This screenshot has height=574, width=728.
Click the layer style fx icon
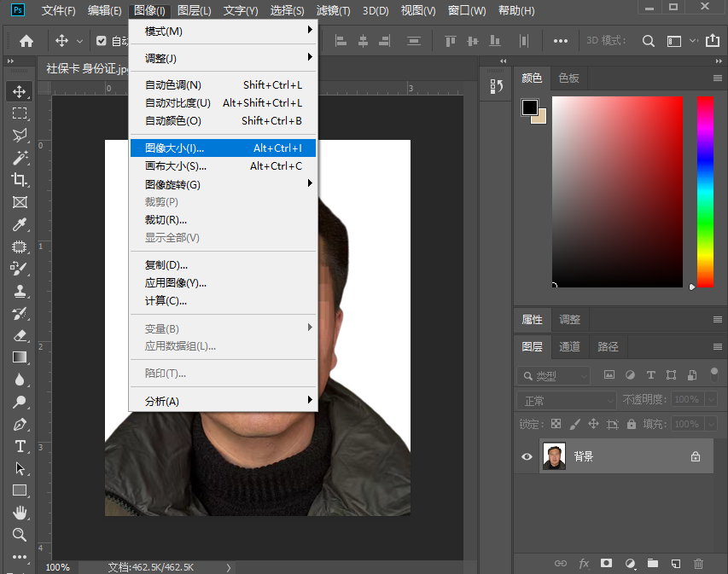[584, 563]
